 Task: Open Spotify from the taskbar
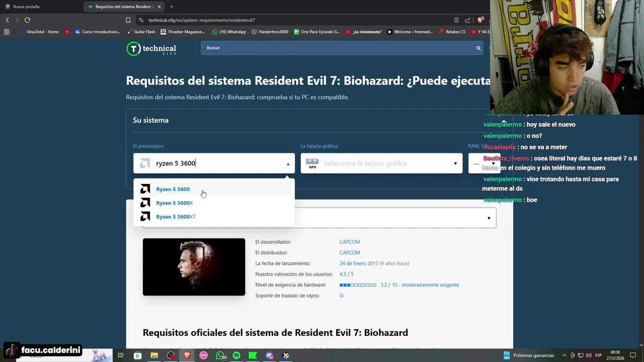pyautogui.click(x=236, y=355)
